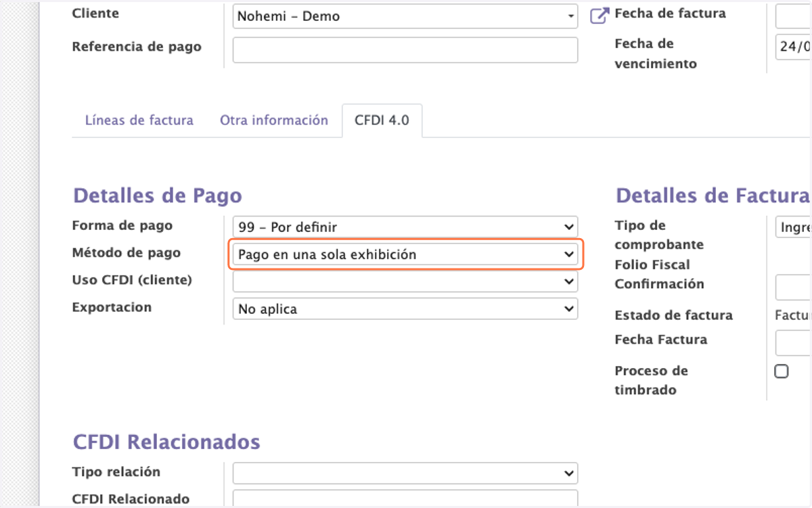812x508 pixels.
Task: Click the Método de pago label
Action: coord(127,253)
